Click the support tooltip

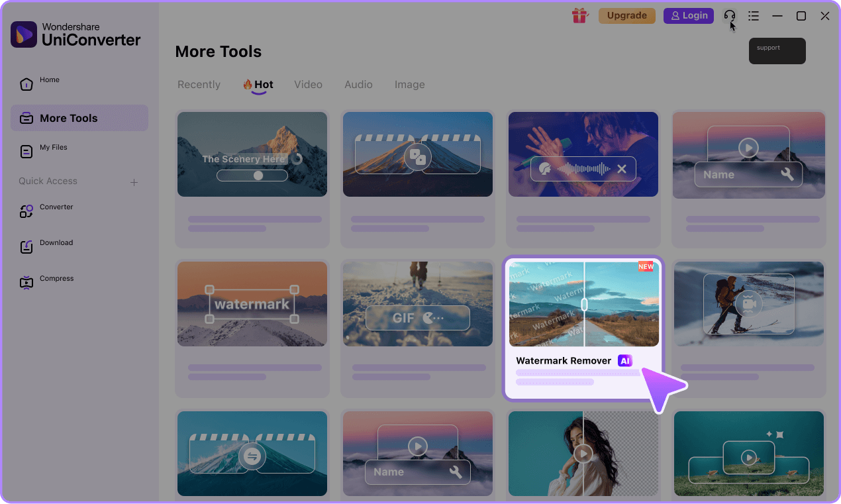click(777, 51)
